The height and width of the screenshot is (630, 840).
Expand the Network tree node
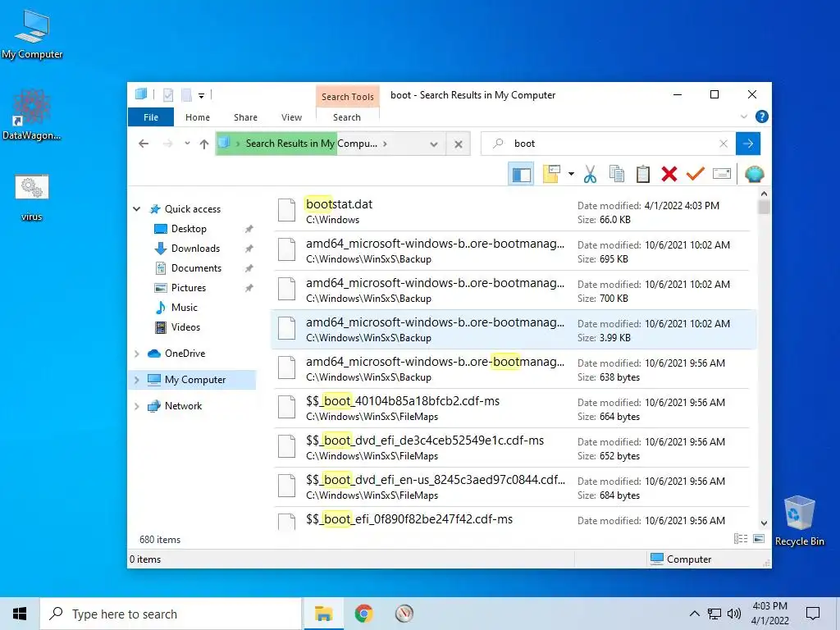pos(137,406)
